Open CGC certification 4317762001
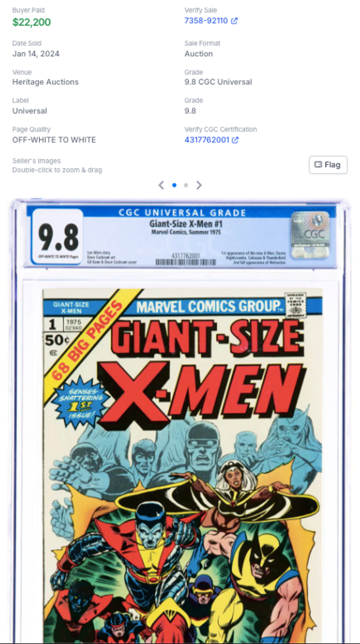The image size is (360, 644). (x=207, y=140)
